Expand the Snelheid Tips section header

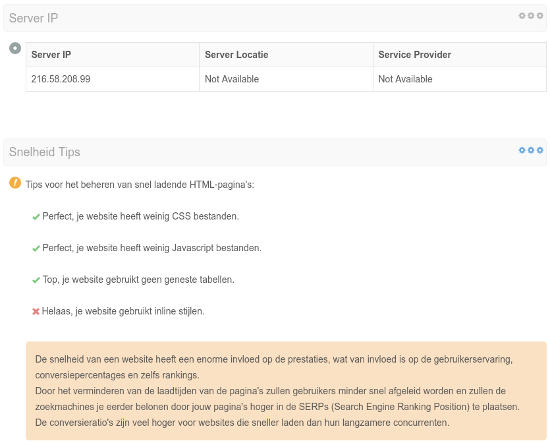pyautogui.click(x=275, y=152)
